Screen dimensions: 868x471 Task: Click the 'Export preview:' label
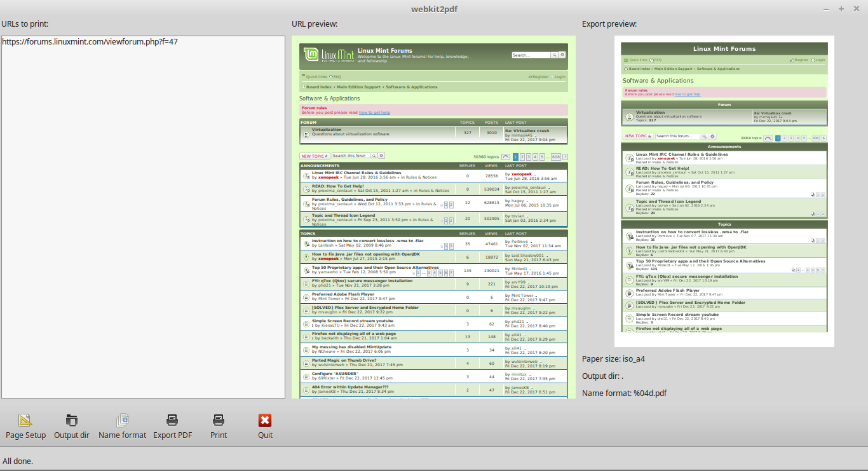609,24
